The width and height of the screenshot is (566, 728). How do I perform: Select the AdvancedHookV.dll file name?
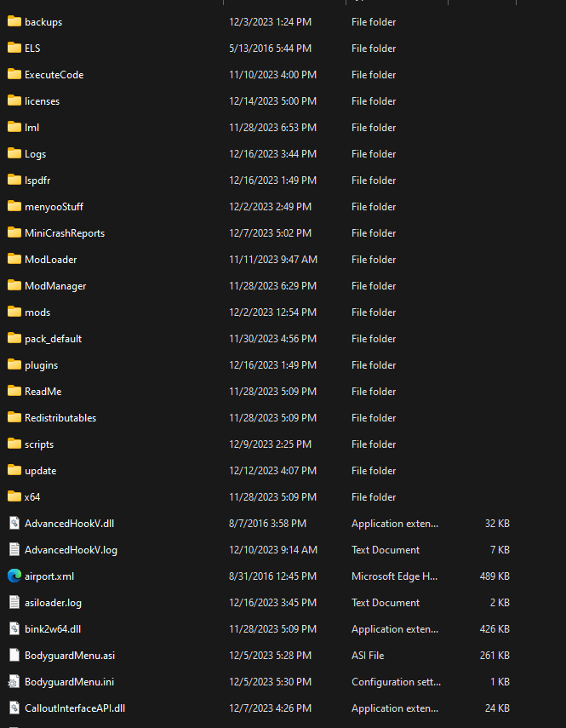click(69, 524)
